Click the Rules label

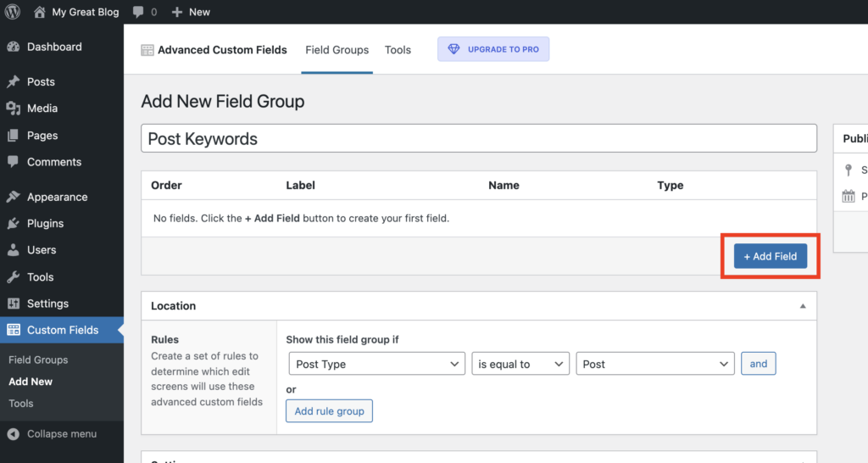tap(165, 339)
